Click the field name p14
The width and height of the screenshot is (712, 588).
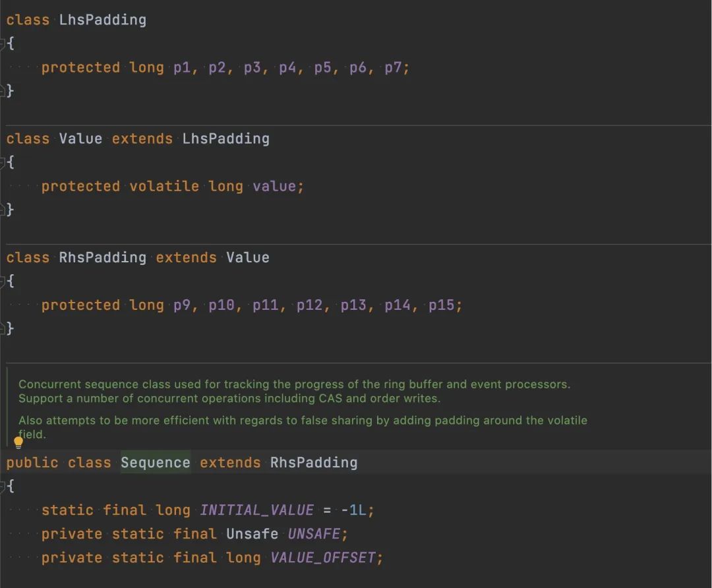(x=398, y=306)
